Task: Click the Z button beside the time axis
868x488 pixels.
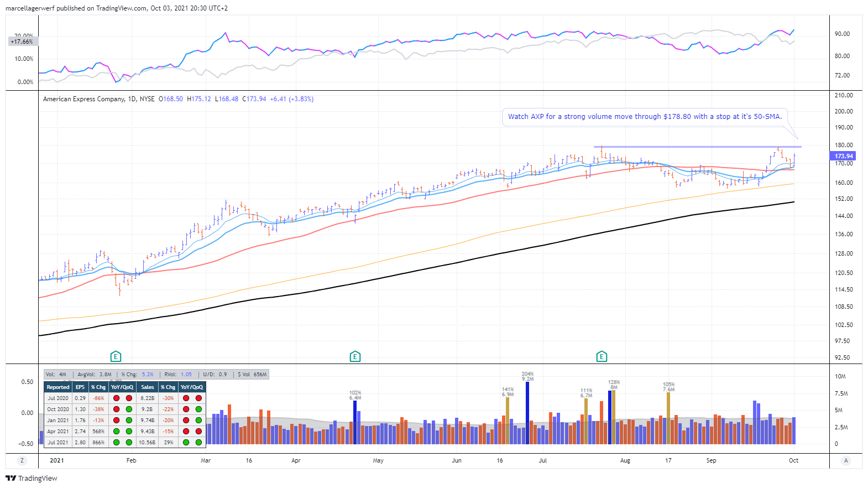Action: [22, 460]
